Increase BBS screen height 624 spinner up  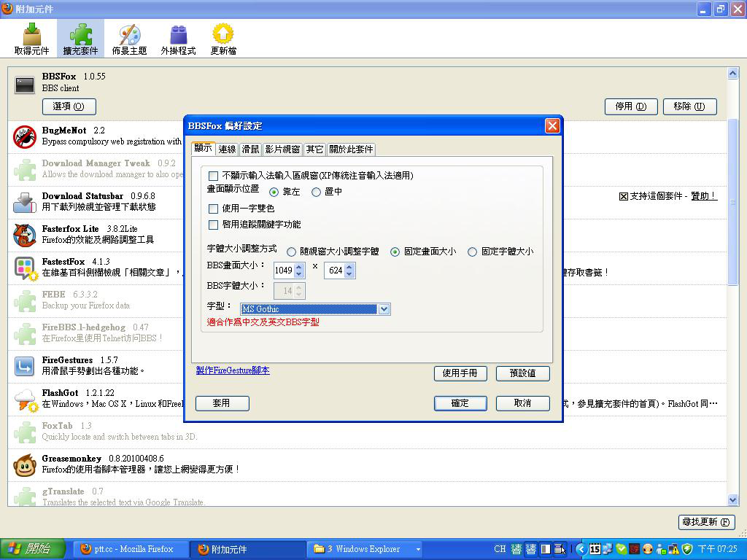[349, 267]
